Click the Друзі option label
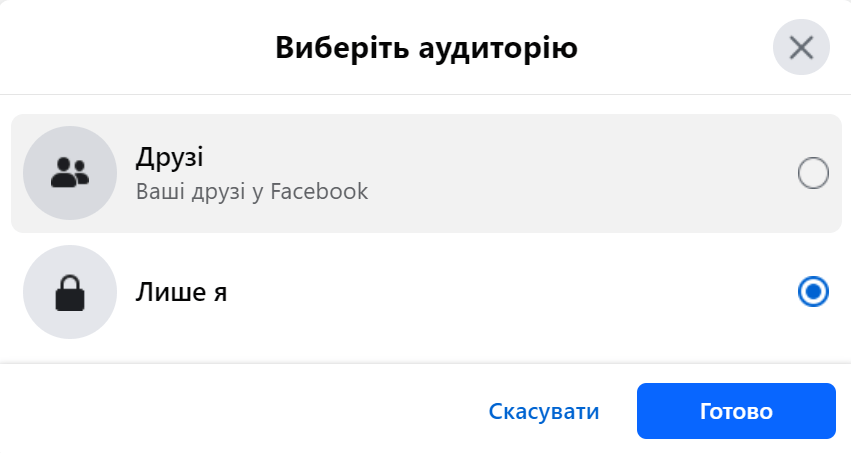 (x=170, y=157)
